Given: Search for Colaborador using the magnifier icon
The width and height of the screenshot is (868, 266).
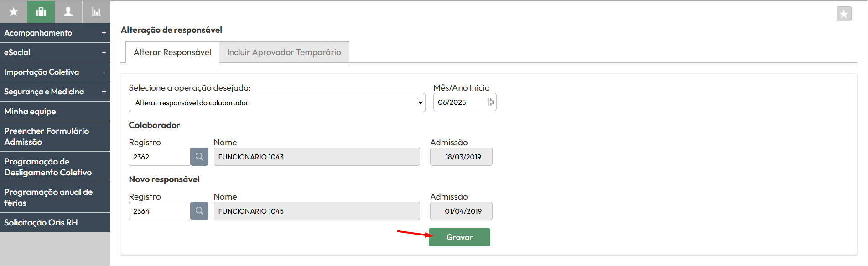Looking at the screenshot, I should (199, 157).
